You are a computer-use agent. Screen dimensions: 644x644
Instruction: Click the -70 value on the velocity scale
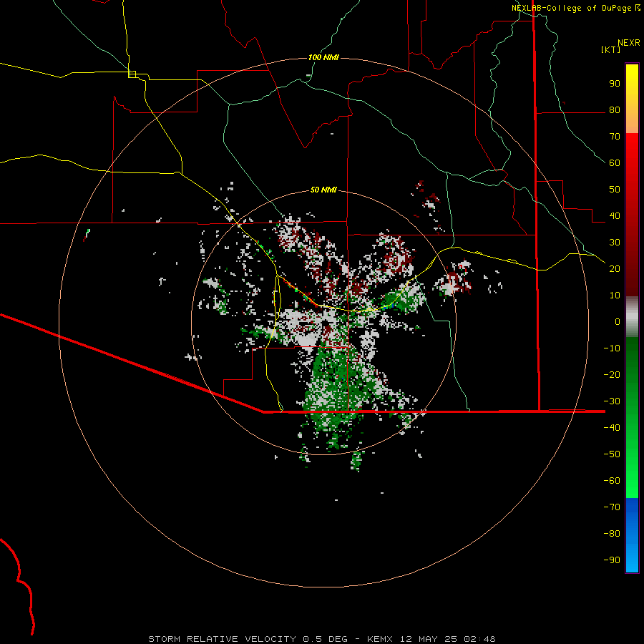tap(612, 507)
